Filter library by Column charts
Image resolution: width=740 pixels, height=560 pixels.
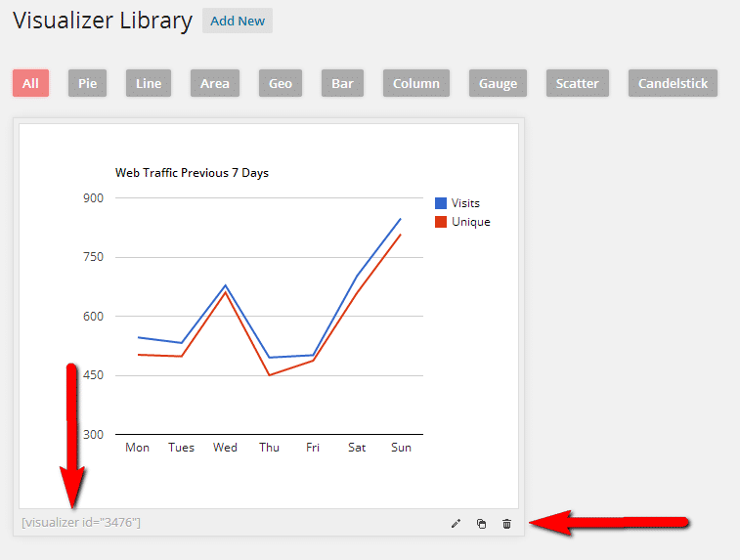[416, 83]
